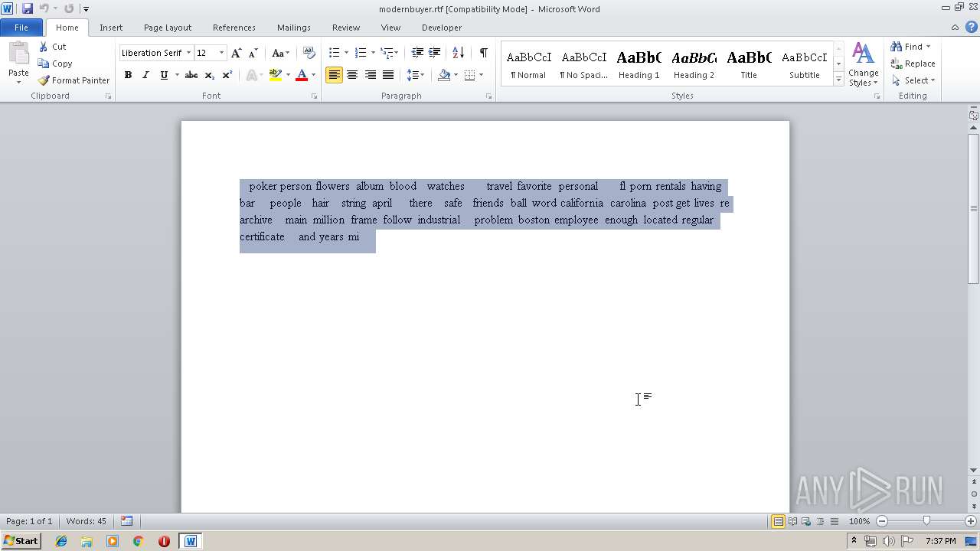Click the vertical document scrollbar
980x551 pixels.
click(973, 208)
